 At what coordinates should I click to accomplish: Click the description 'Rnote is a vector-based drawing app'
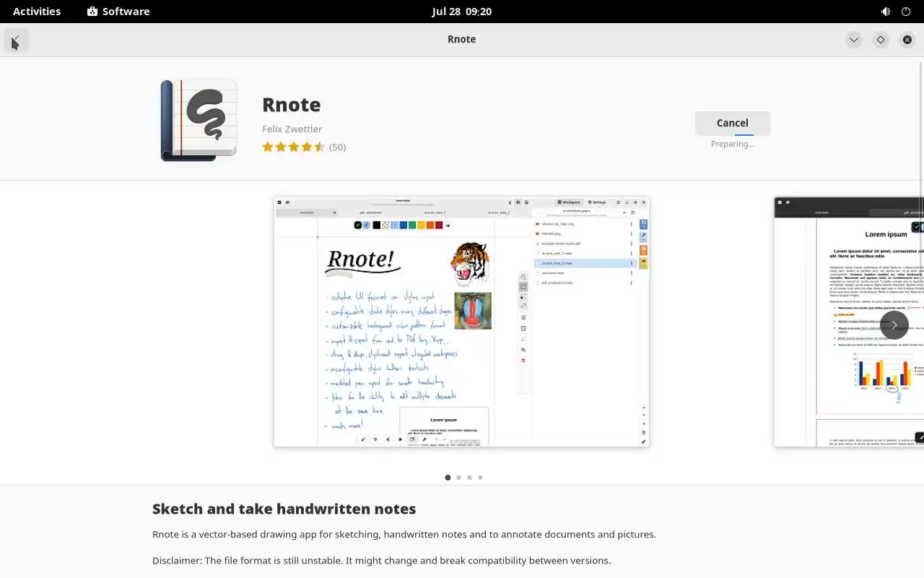404,535
